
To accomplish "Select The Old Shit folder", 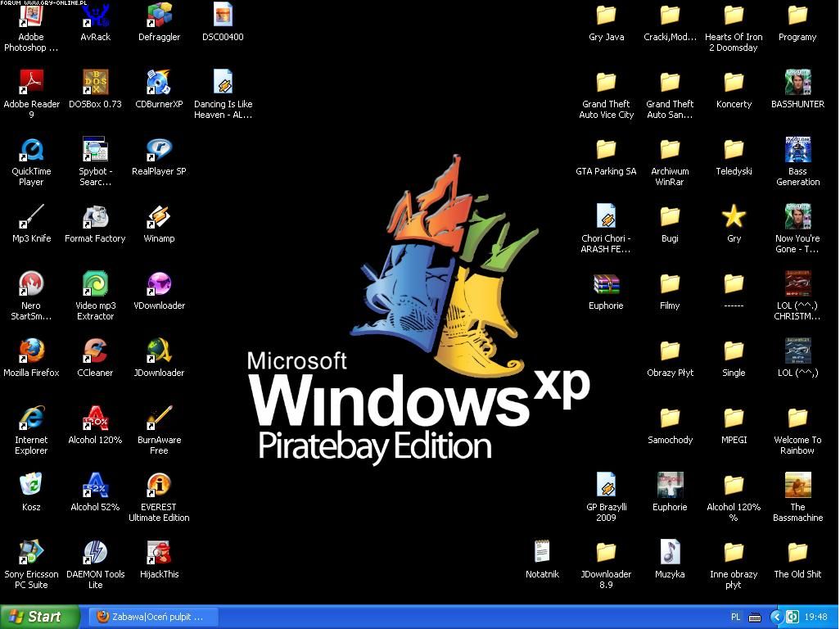I will point(797,552).
